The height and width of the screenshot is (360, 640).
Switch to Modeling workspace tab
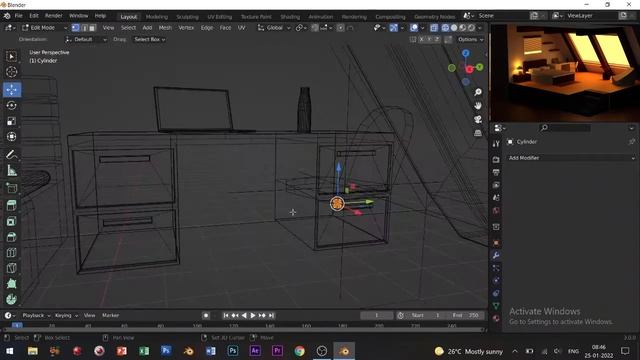coord(157,17)
